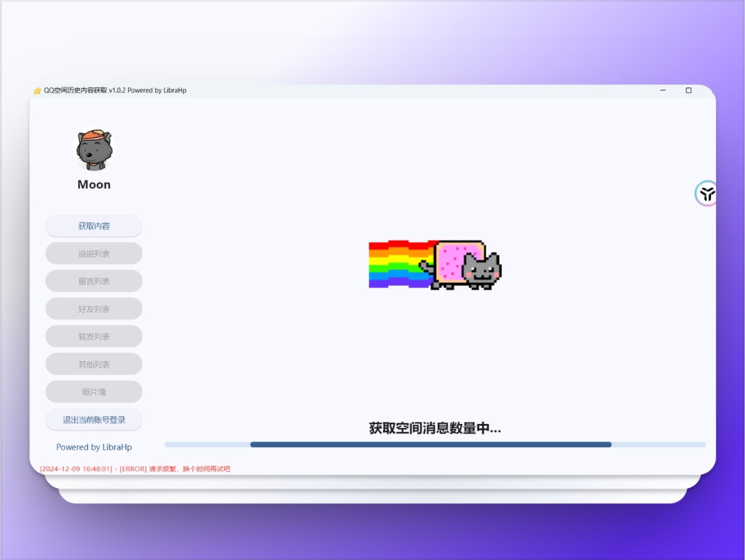Click the Moon user avatar
Image resolution: width=745 pixels, height=560 pixels.
tap(94, 150)
